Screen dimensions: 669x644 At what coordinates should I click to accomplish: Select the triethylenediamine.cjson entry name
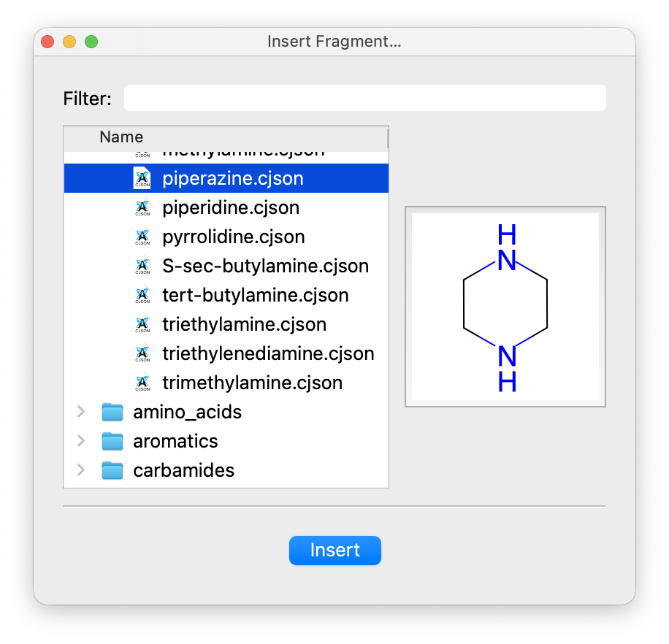point(268,354)
